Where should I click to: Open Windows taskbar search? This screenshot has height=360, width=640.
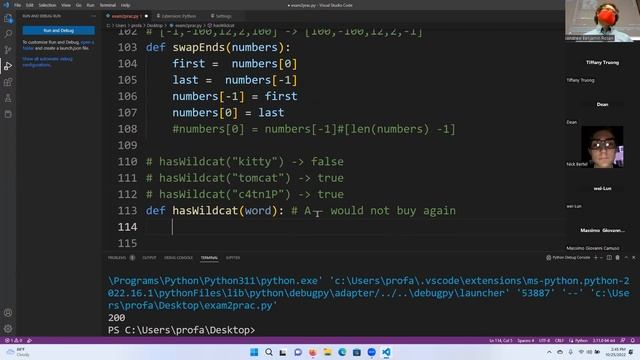tap(269, 352)
